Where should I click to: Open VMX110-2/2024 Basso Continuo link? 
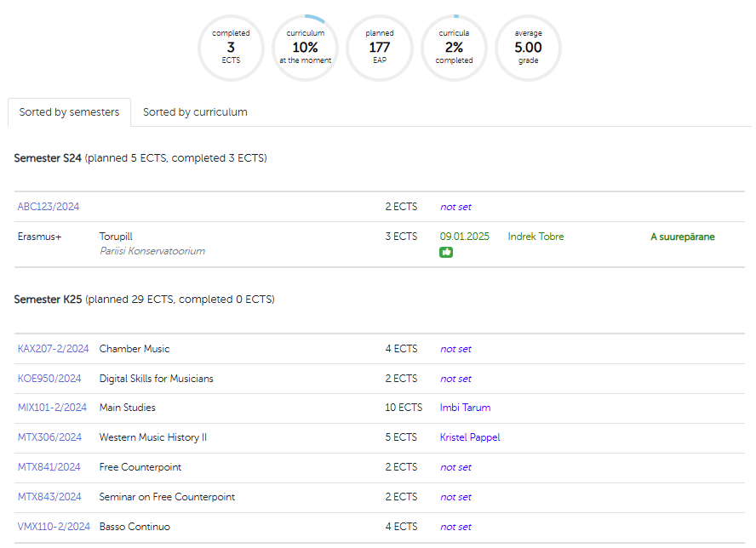[54, 527]
